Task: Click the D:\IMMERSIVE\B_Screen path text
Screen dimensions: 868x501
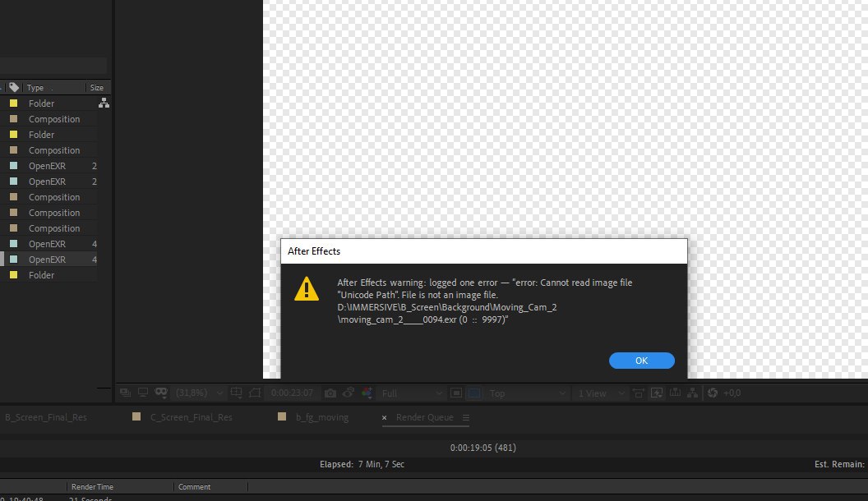Action: 446,307
